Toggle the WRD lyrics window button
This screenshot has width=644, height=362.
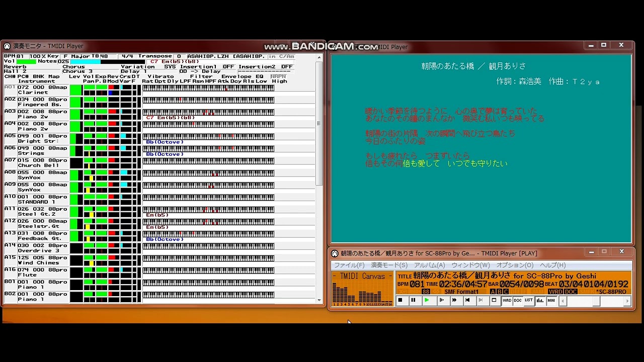pos(507,300)
